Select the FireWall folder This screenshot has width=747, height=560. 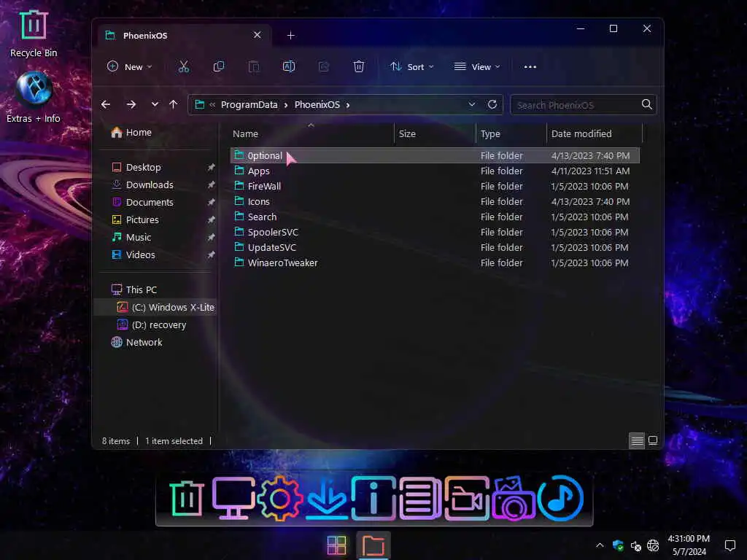264,186
